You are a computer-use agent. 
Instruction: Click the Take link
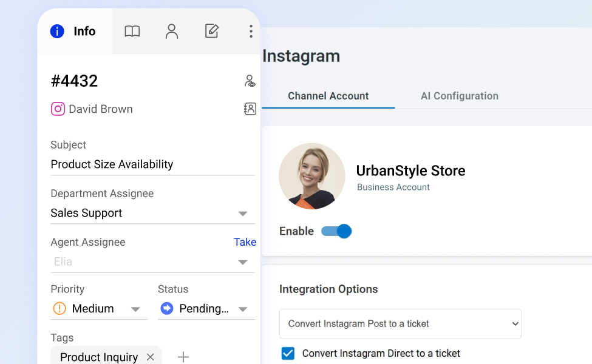click(x=245, y=242)
